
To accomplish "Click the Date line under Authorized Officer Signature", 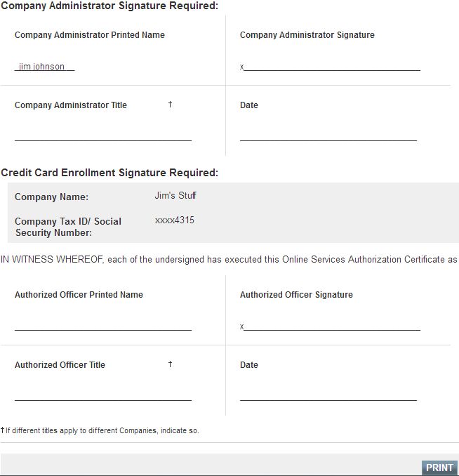I will (328, 400).
